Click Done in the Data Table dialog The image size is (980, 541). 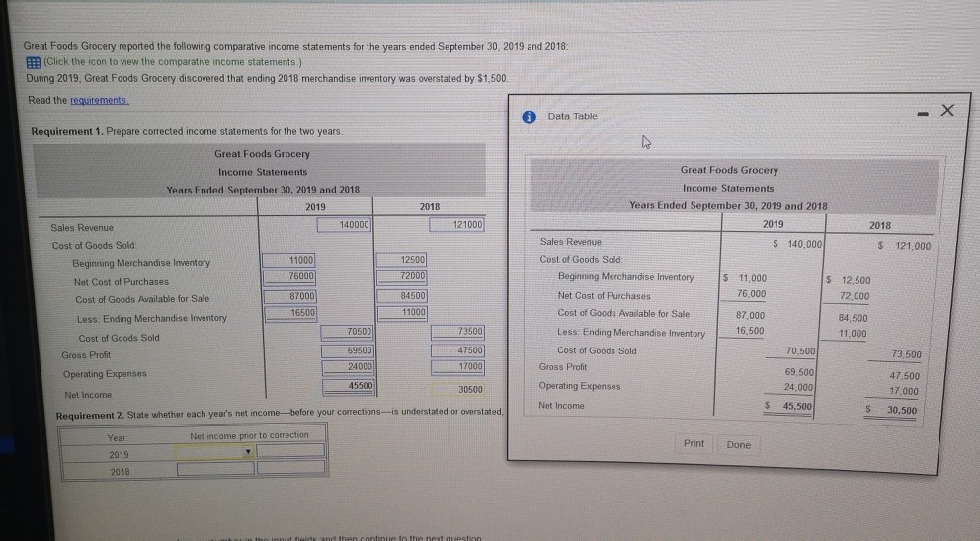(x=739, y=445)
